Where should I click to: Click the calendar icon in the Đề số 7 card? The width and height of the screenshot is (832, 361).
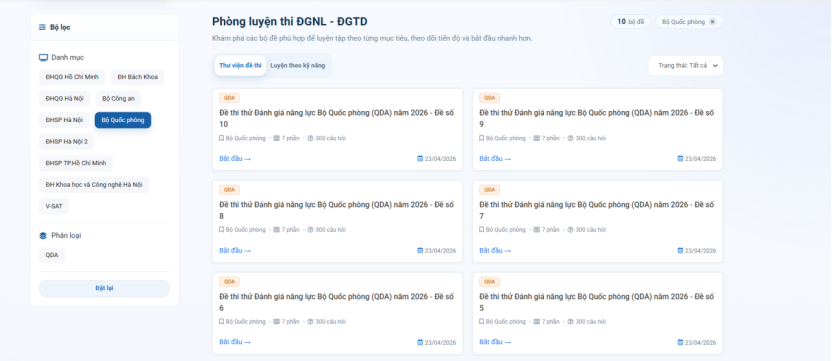click(x=680, y=250)
